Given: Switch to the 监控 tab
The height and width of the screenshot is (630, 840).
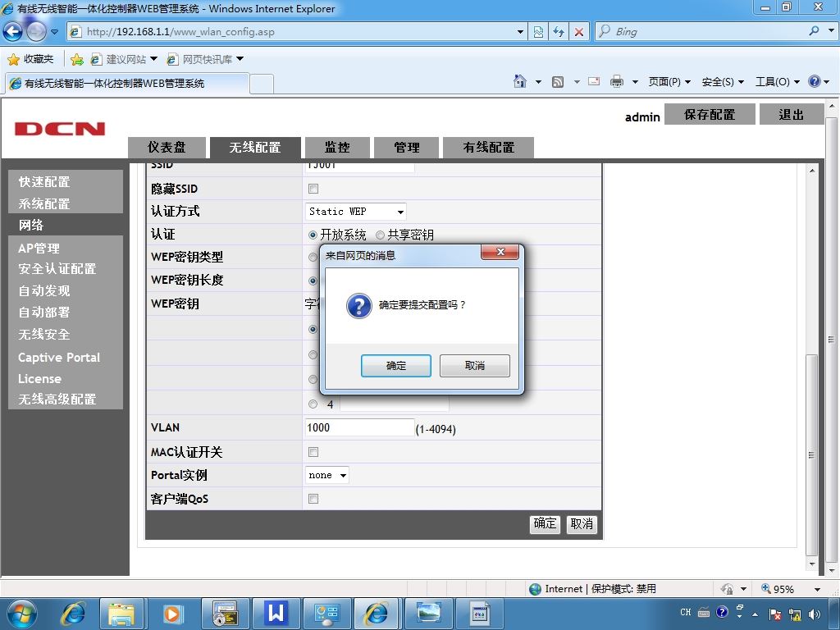Looking at the screenshot, I should click(337, 148).
